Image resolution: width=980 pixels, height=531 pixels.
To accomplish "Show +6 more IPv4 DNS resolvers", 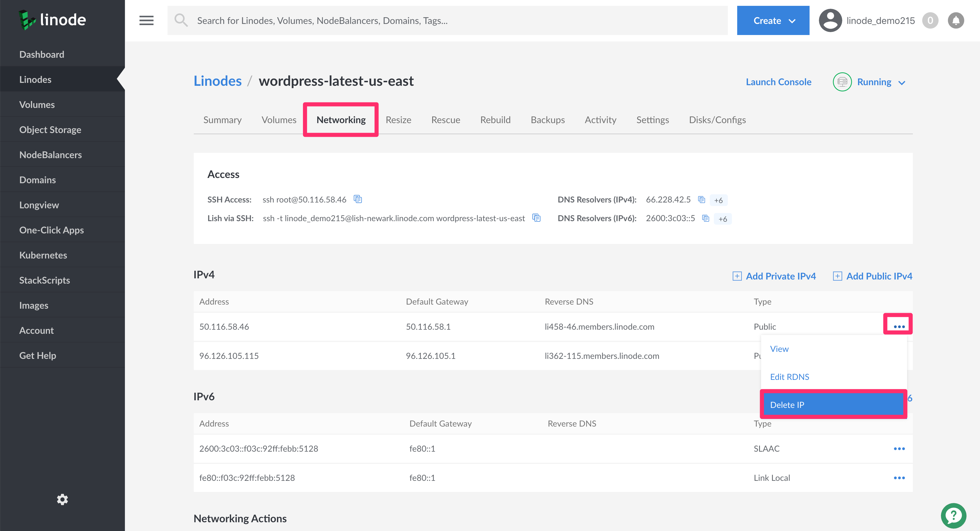I will 718,200.
